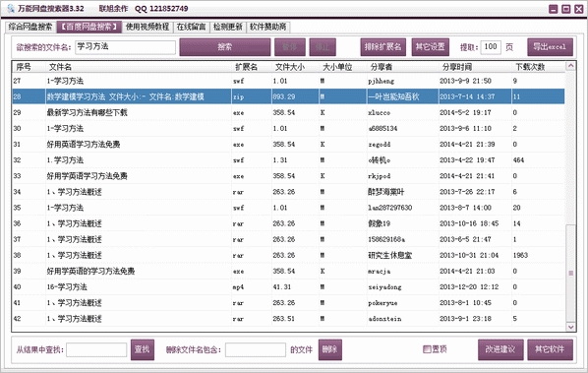This screenshot has height=373, width=588.
Task: Select row 31 好用英语学习方法免费
Action: coord(288,144)
